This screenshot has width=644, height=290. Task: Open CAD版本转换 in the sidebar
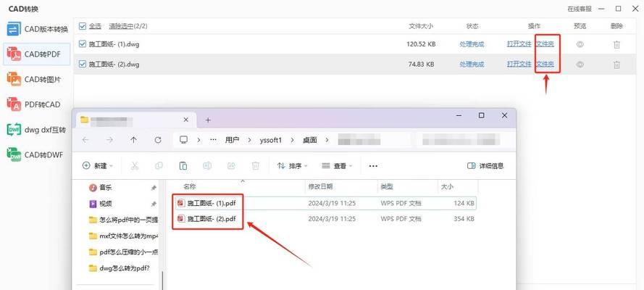click(37, 30)
